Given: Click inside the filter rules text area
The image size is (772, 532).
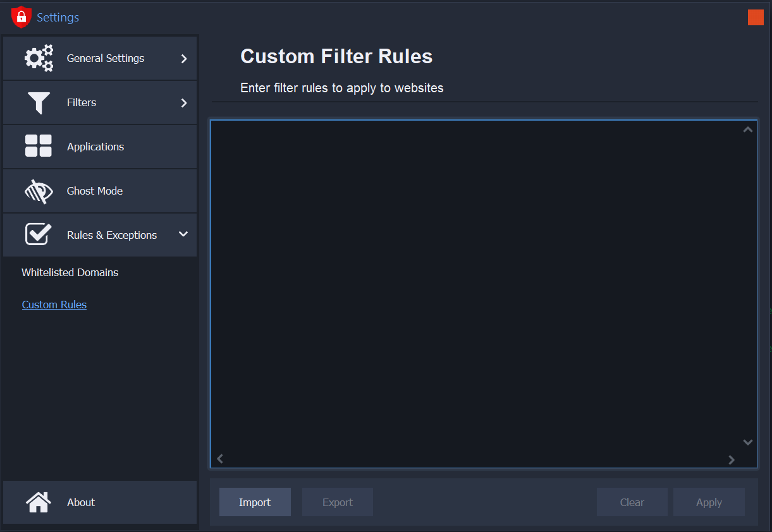Looking at the screenshot, I should coord(484,294).
